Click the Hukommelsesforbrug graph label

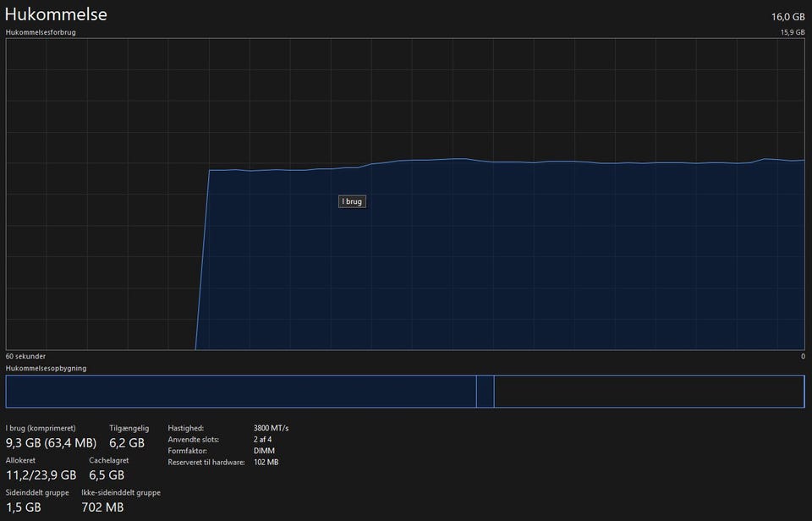pyautogui.click(x=40, y=32)
